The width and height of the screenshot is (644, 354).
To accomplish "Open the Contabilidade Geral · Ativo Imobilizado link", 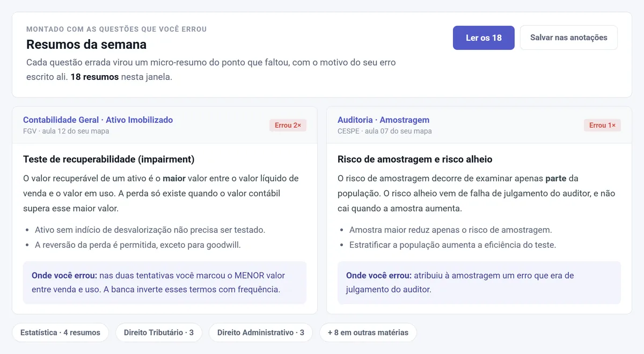I will (98, 120).
